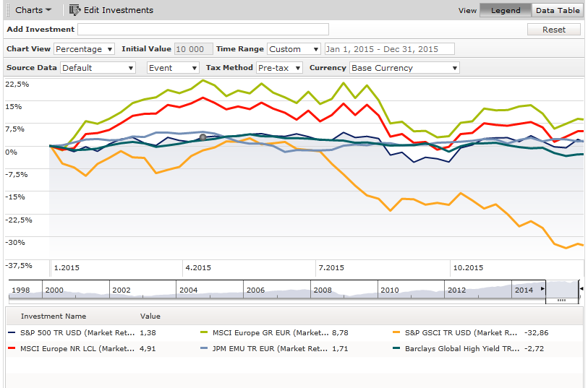Click the Add Investment input field
The image size is (588, 388).
pyautogui.click(x=203, y=29)
